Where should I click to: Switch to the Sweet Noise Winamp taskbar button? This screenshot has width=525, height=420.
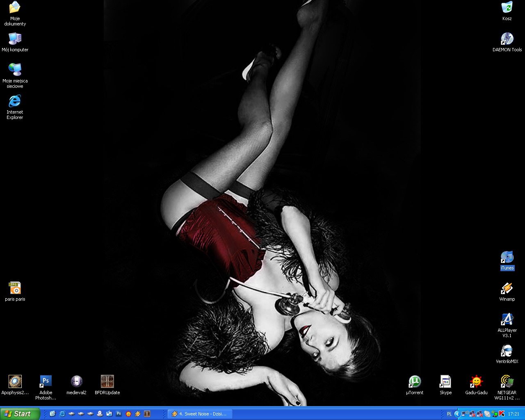click(x=199, y=414)
